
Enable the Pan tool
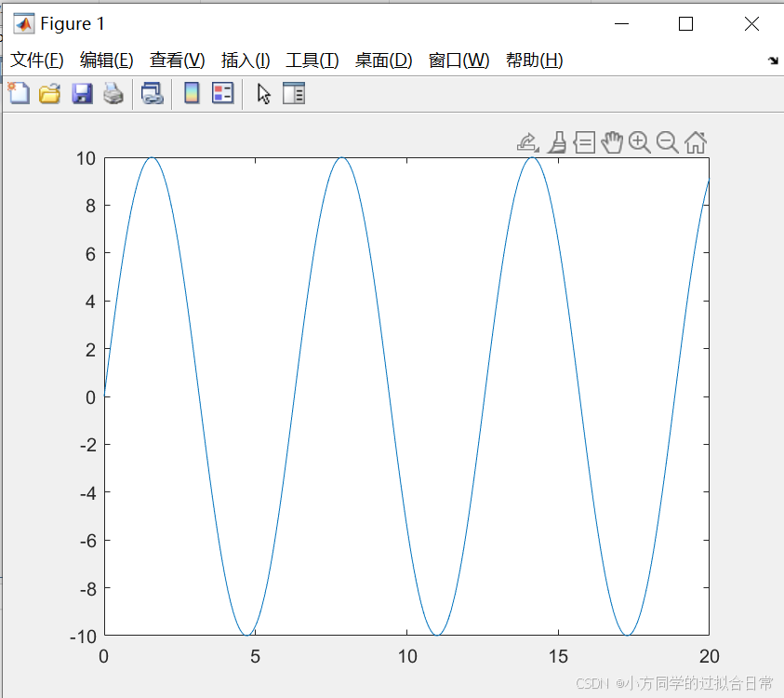coord(612,141)
